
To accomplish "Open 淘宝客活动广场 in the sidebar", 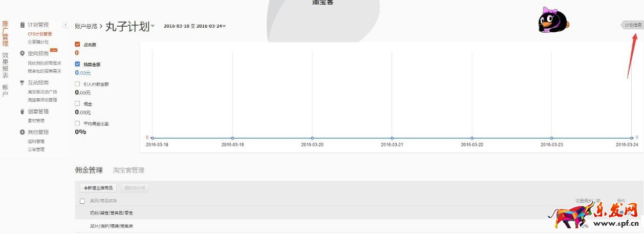I will click(42, 92).
